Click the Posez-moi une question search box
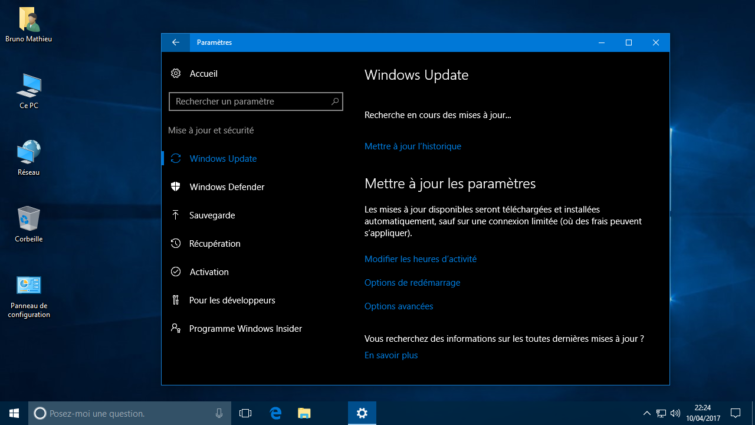 (130, 413)
